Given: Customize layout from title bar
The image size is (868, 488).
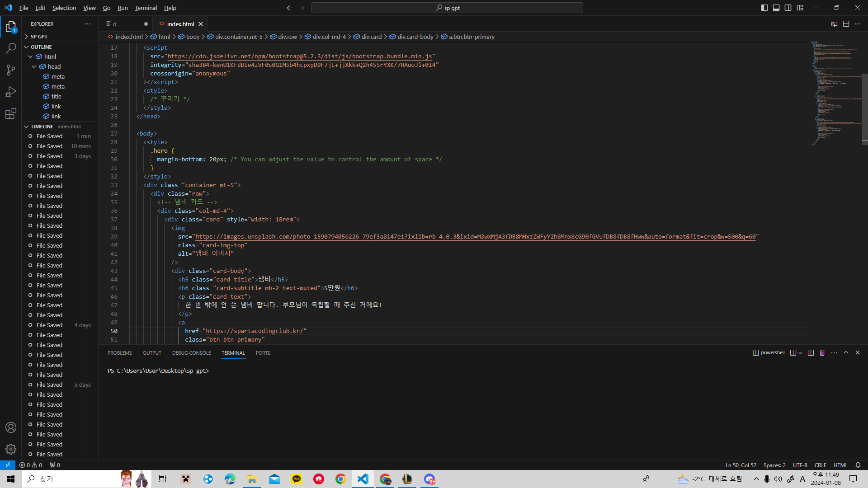Looking at the screenshot, I should click(800, 8).
